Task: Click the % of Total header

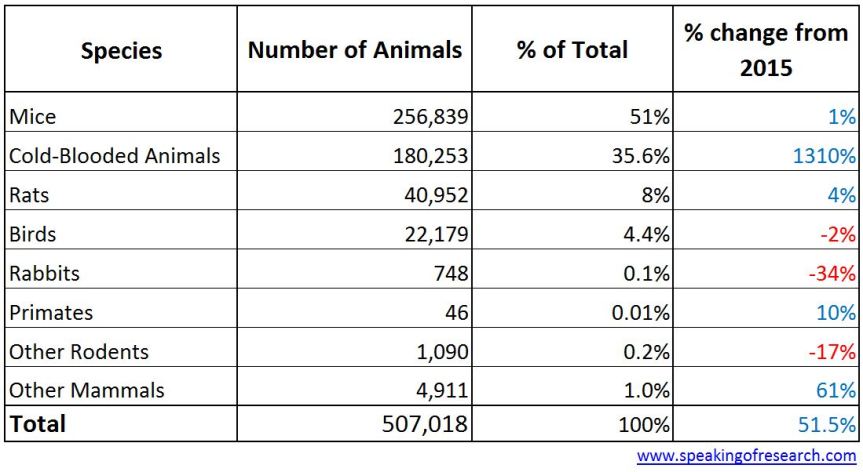Action: click(x=572, y=50)
